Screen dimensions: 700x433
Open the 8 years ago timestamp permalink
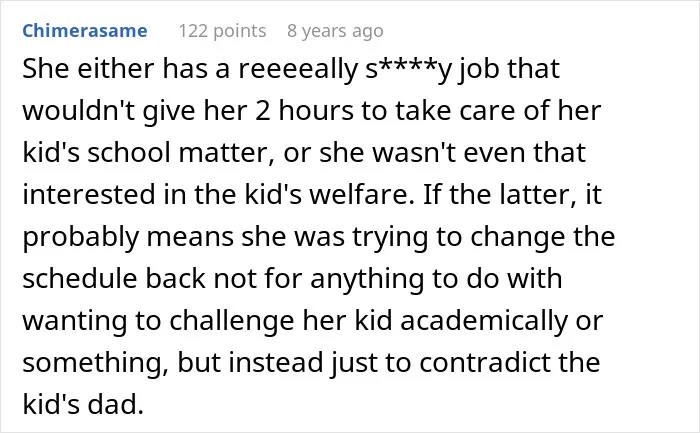(x=335, y=31)
